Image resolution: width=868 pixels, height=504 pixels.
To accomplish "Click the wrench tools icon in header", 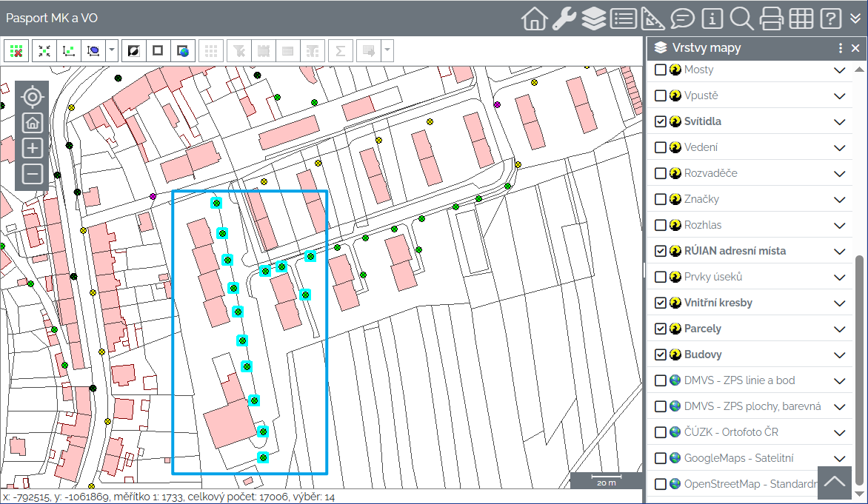I will (x=564, y=19).
